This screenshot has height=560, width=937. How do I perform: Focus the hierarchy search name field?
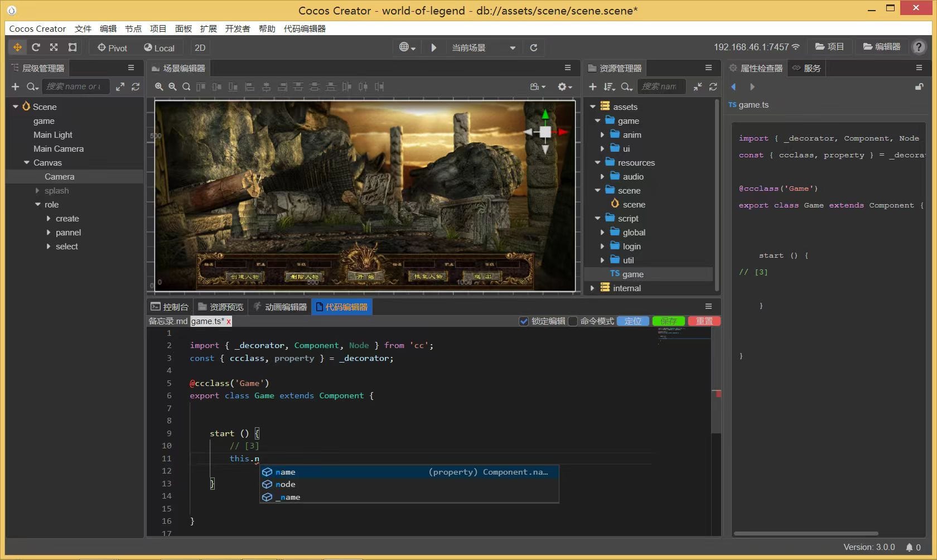tap(75, 86)
